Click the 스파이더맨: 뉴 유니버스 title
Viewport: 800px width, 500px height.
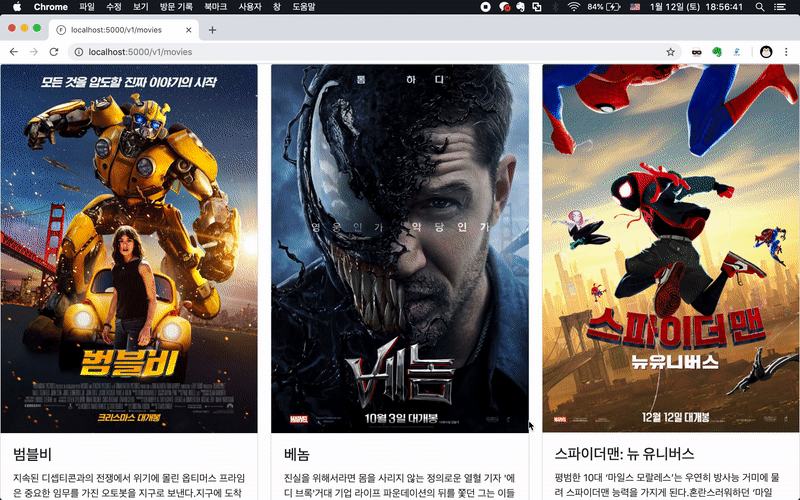pyautogui.click(x=624, y=454)
